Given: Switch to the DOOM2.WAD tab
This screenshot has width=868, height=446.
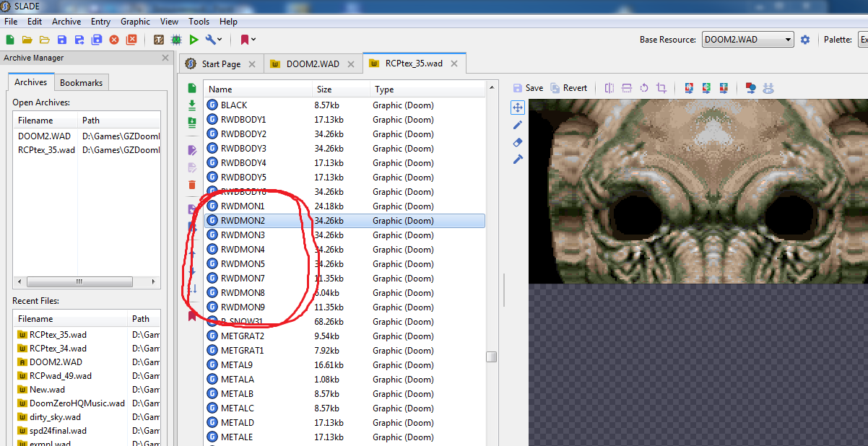Looking at the screenshot, I should pos(313,64).
